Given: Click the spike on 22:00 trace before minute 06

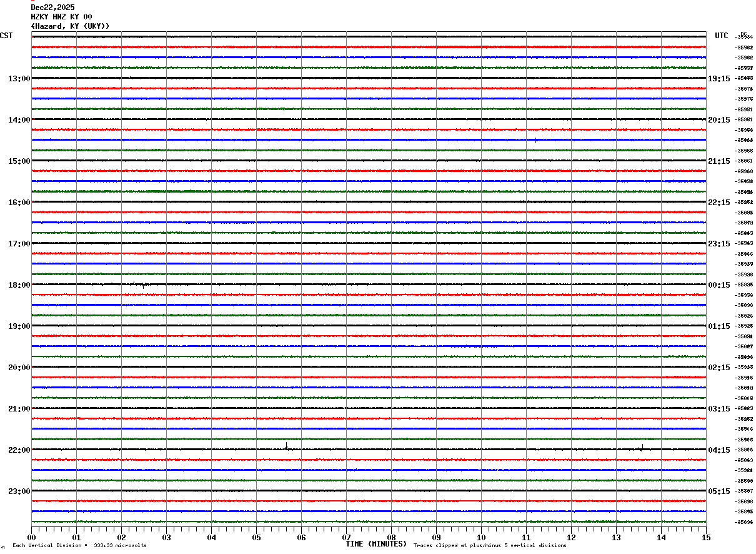Looking at the screenshot, I should [286, 446].
